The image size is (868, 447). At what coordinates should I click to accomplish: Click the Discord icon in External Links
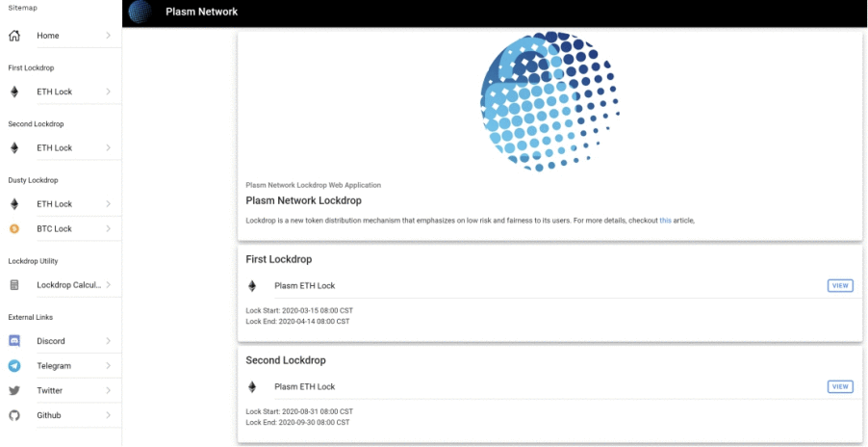[x=14, y=341]
